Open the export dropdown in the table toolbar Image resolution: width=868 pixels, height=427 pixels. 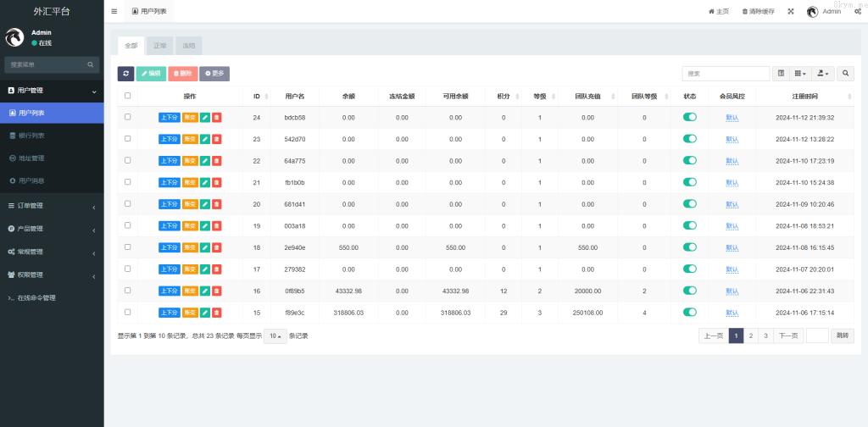[x=824, y=74]
